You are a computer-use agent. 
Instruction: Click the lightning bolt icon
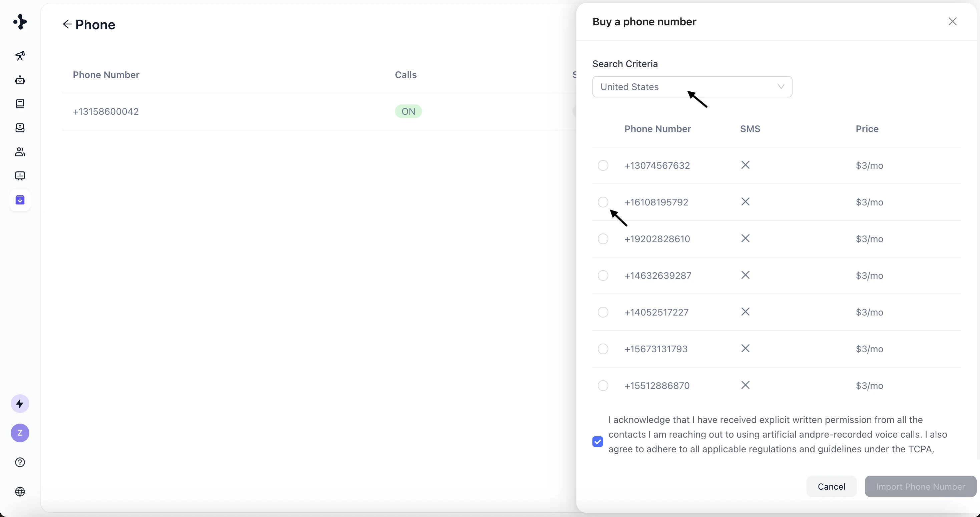(x=20, y=404)
